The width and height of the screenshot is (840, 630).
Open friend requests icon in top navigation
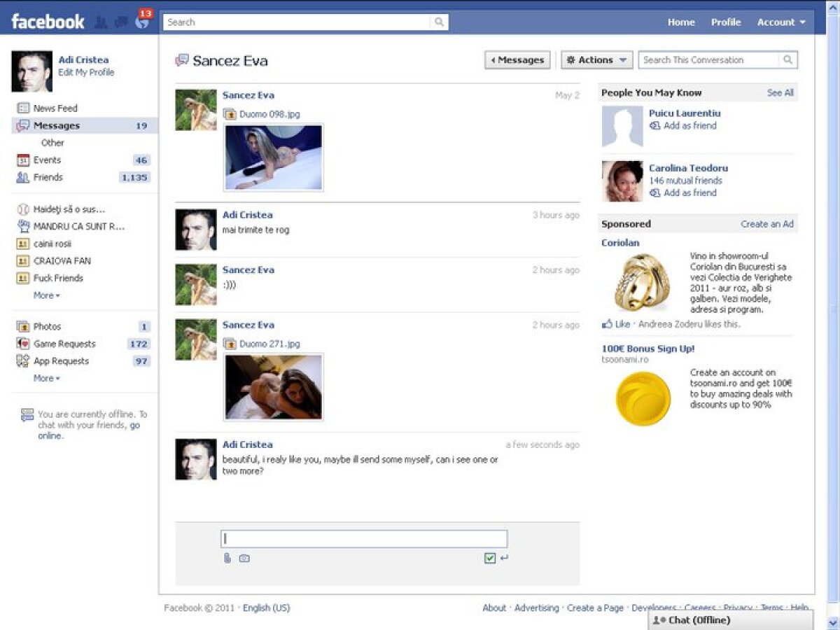[x=99, y=22]
